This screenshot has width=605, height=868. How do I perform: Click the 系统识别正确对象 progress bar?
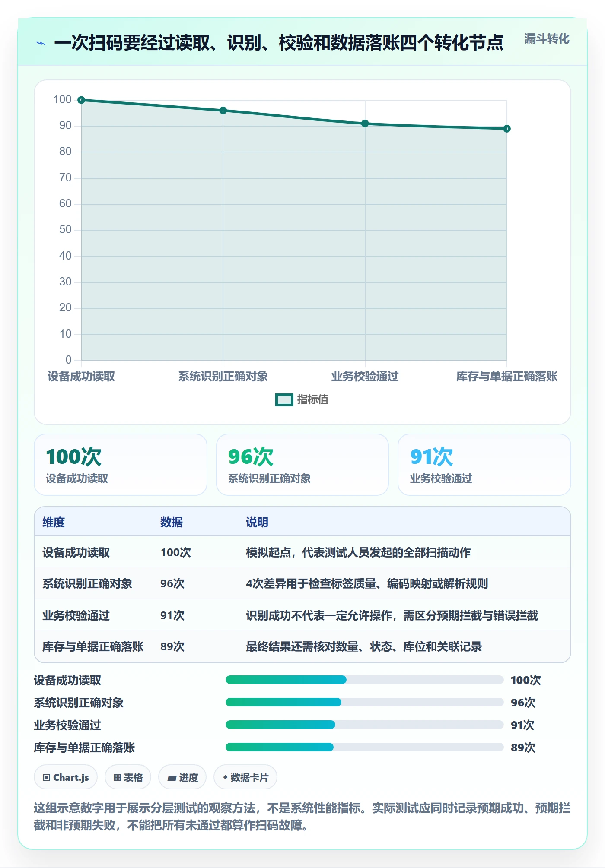point(365,702)
